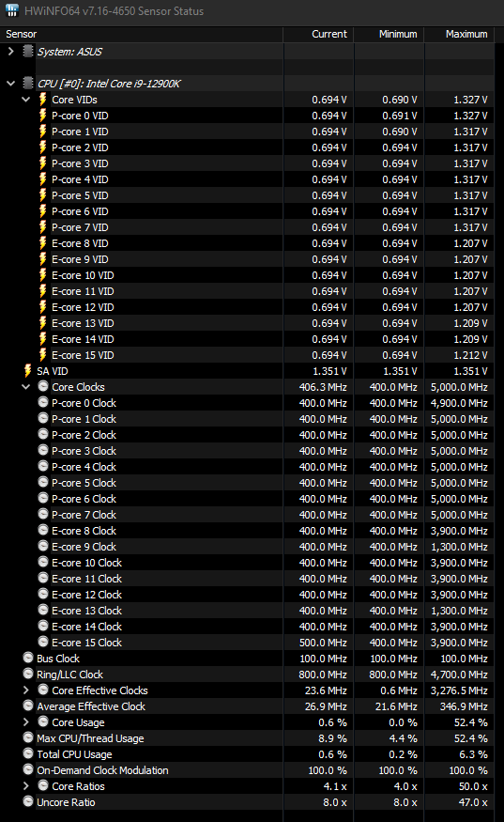Click the clock icon for E-core 13 Clock
The image size is (504, 822).
coord(43,610)
